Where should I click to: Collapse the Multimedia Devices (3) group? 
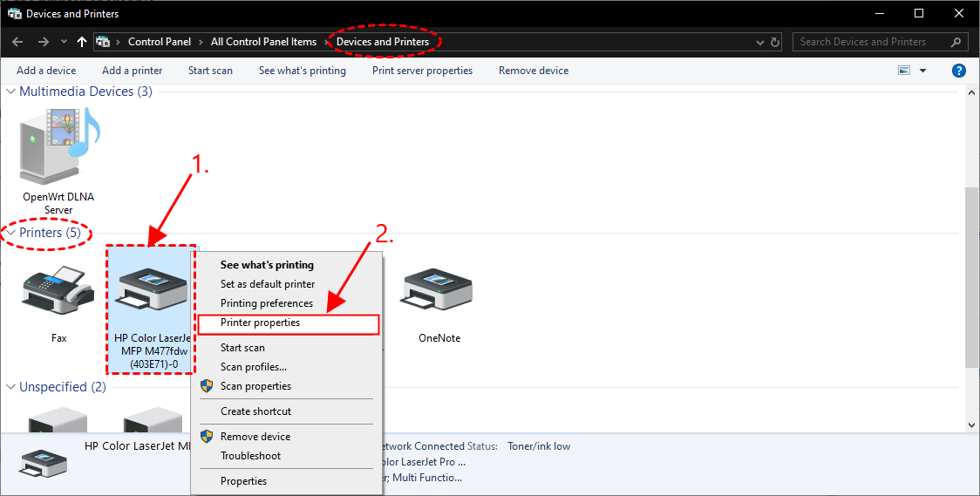pyautogui.click(x=10, y=92)
